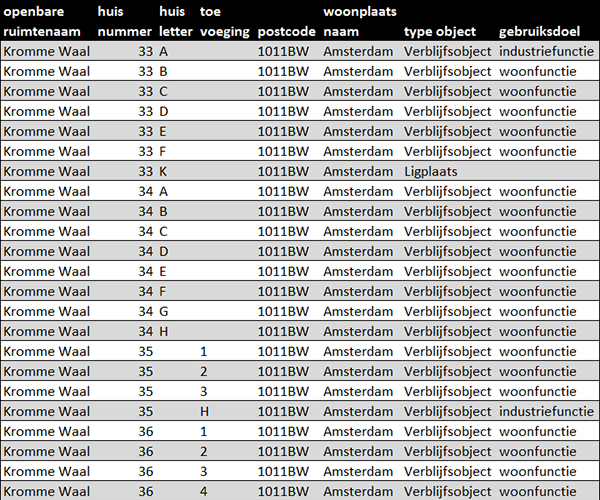Viewport: 600px width, 500px height.
Task: Click the 'type object' column header
Action: 440,31
